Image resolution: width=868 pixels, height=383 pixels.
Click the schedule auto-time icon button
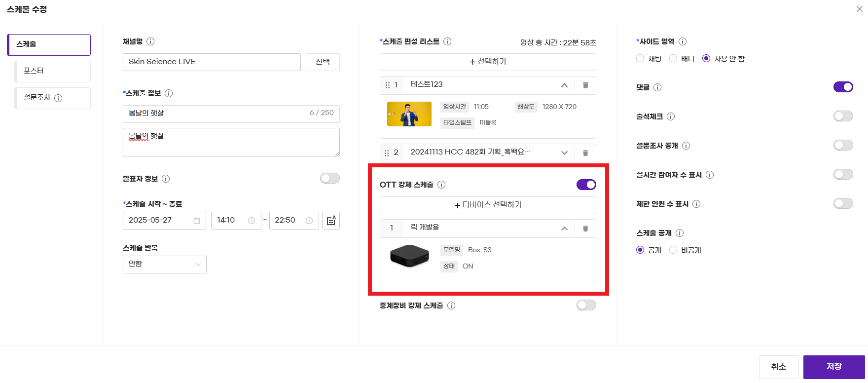[331, 220]
